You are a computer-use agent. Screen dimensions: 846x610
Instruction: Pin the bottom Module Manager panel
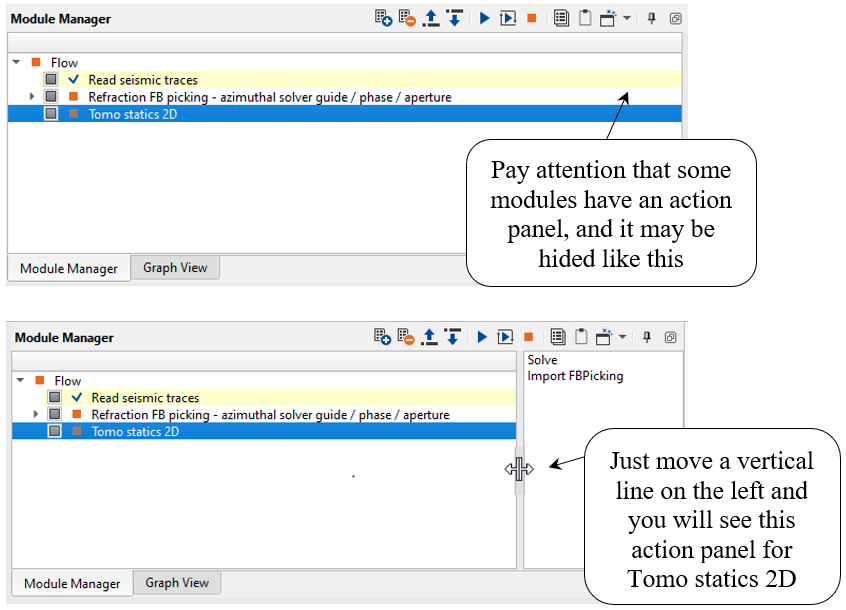point(647,337)
